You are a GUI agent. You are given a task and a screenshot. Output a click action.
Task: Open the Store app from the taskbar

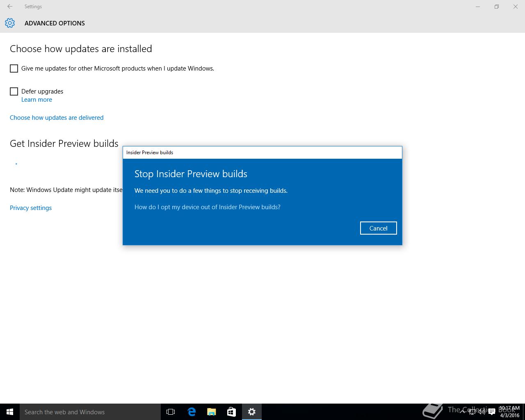click(231, 412)
